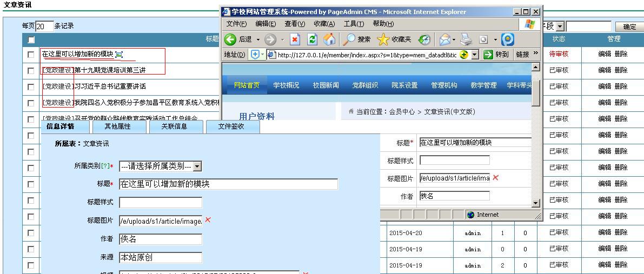This screenshot has width=644, height=274.
Task: Open the address bar URL dropdown arrow
Action: pyautogui.click(x=475, y=55)
